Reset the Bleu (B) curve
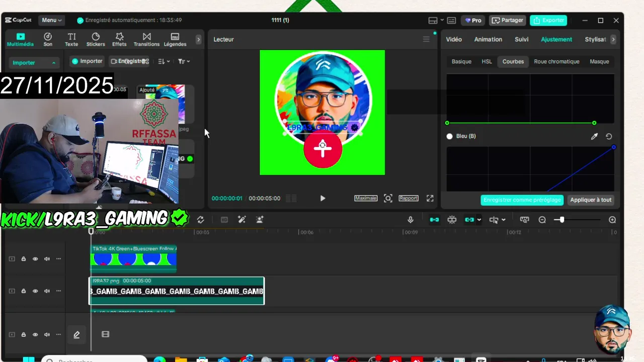The width and height of the screenshot is (644, 362). 609,136
